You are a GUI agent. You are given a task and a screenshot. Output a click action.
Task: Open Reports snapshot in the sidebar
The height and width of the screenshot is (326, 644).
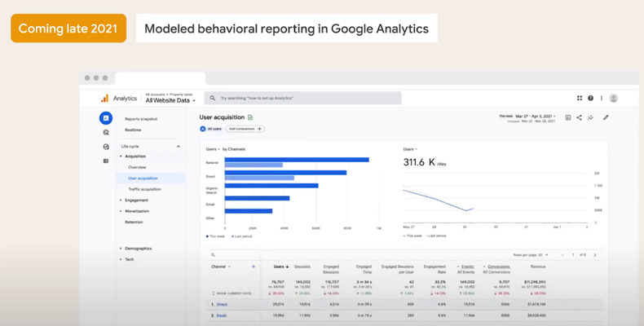[141, 119]
